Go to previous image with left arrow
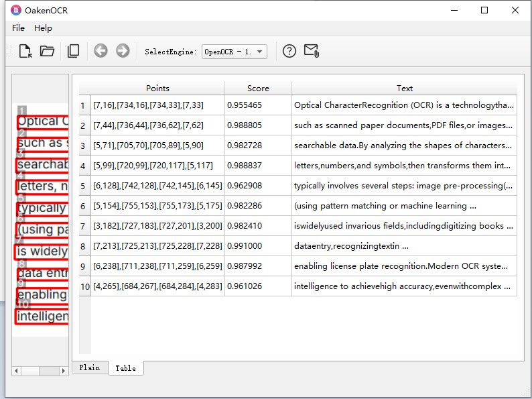The width and height of the screenshot is (532, 399). tap(101, 51)
